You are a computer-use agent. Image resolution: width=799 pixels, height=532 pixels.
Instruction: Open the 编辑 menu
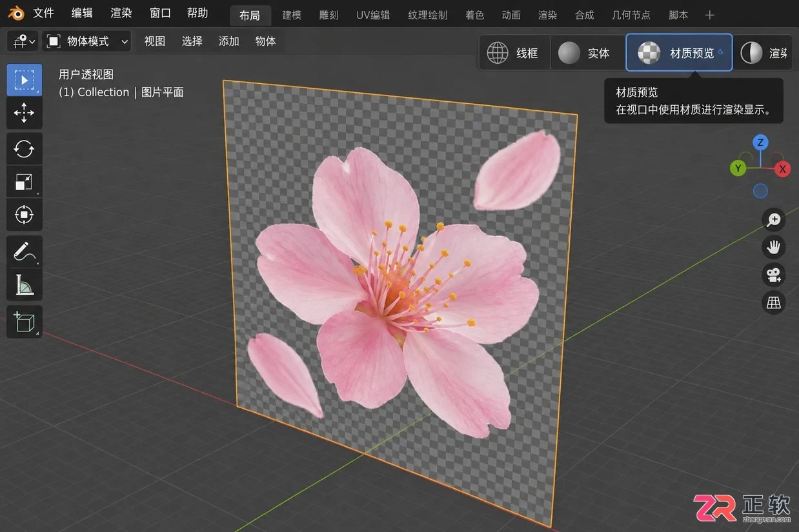(82, 13)
